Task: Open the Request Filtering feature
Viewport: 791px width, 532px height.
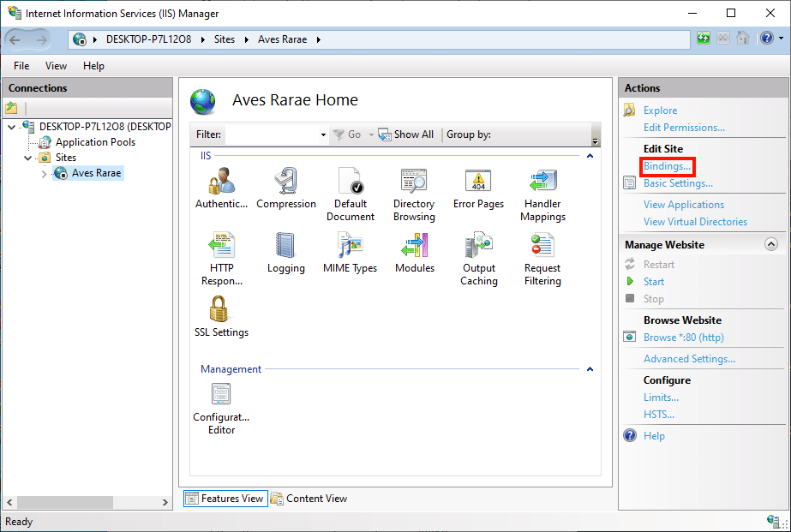Action: tap(542, 246)
